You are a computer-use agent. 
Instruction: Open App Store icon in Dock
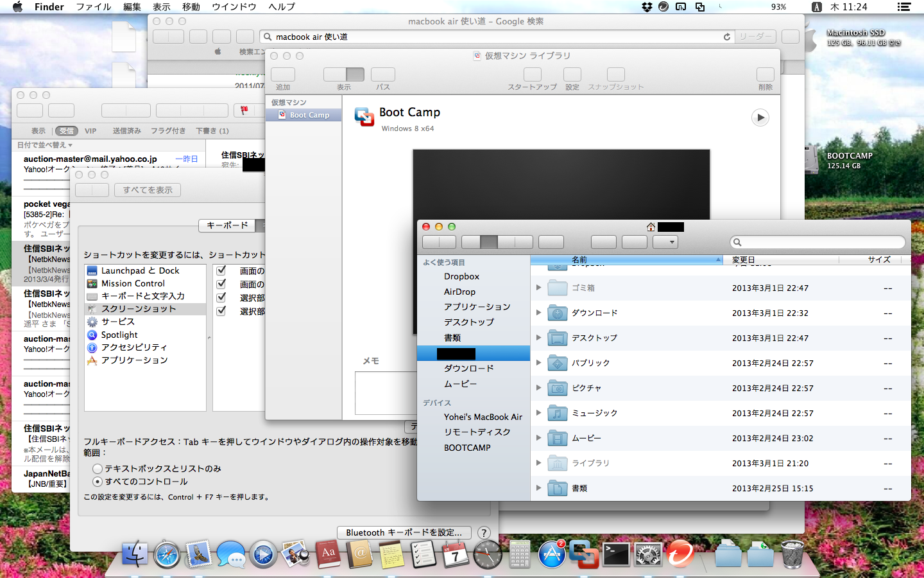pos(552,554)
